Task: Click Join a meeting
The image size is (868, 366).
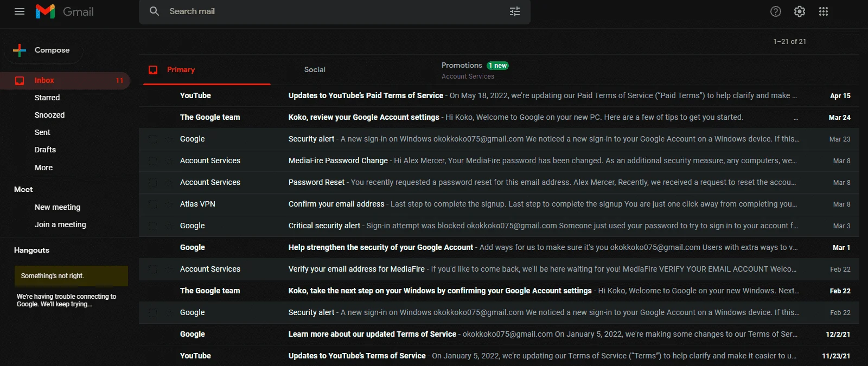Action: pyautogui.click(x=60, y=224)
